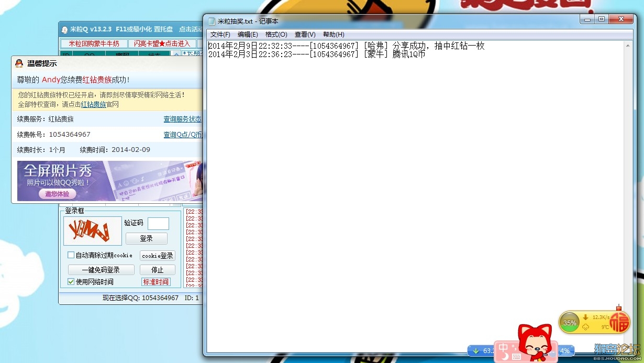The width and height of the screenshot is (644, 363).
Task: Click the moon icon on the input method bar
Action: point(504,357)
